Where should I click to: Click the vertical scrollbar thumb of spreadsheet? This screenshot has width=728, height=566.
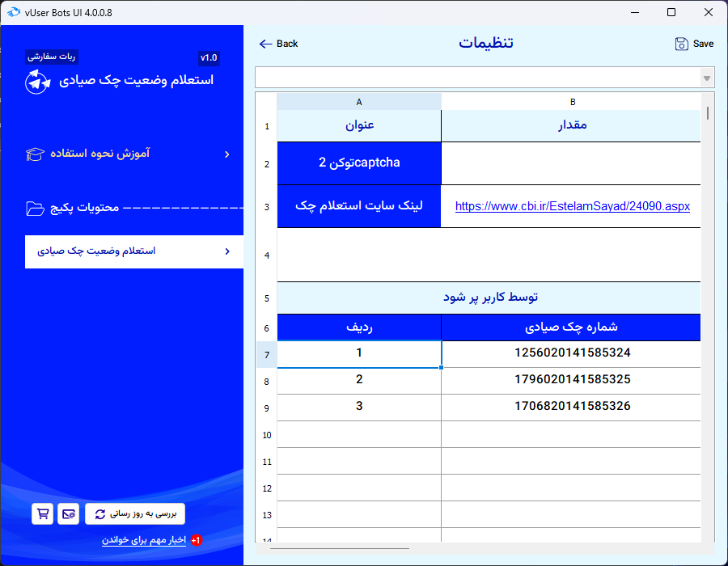tap(708, 113)
